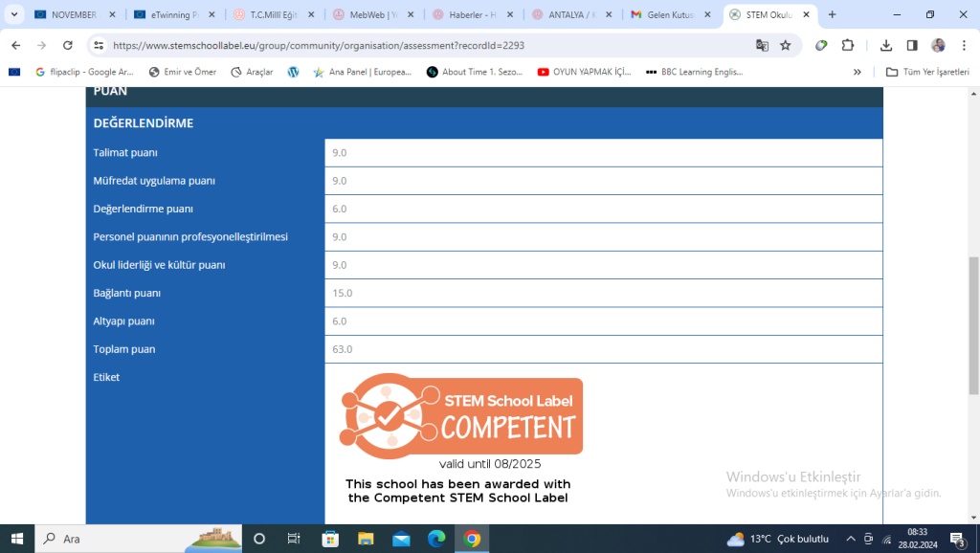Open the Chrome three-dot menu

click(x=965, y=45)
